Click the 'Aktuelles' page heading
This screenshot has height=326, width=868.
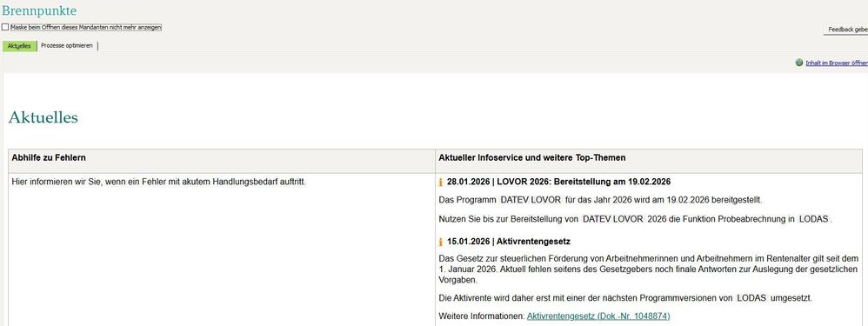click(x=43, y=117)
